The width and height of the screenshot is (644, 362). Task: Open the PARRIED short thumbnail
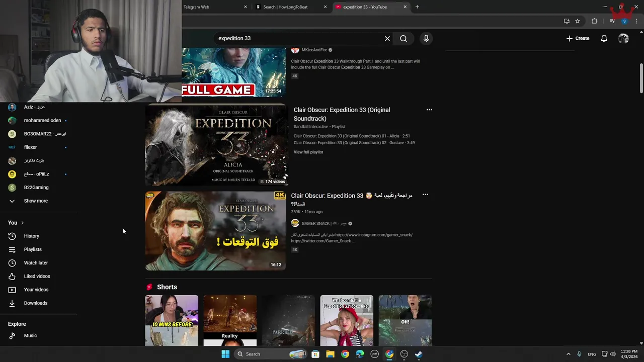[x=288, y=320]
